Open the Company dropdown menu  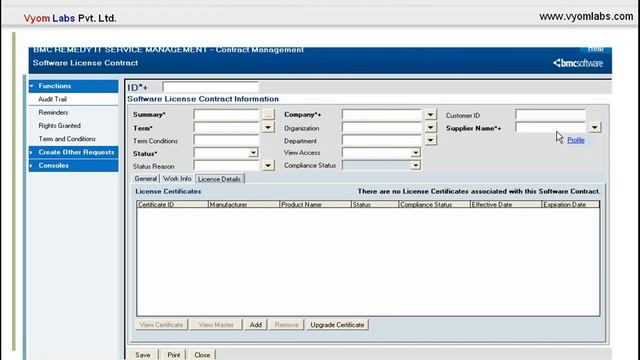pyautogui.click(x=431, y=115)
